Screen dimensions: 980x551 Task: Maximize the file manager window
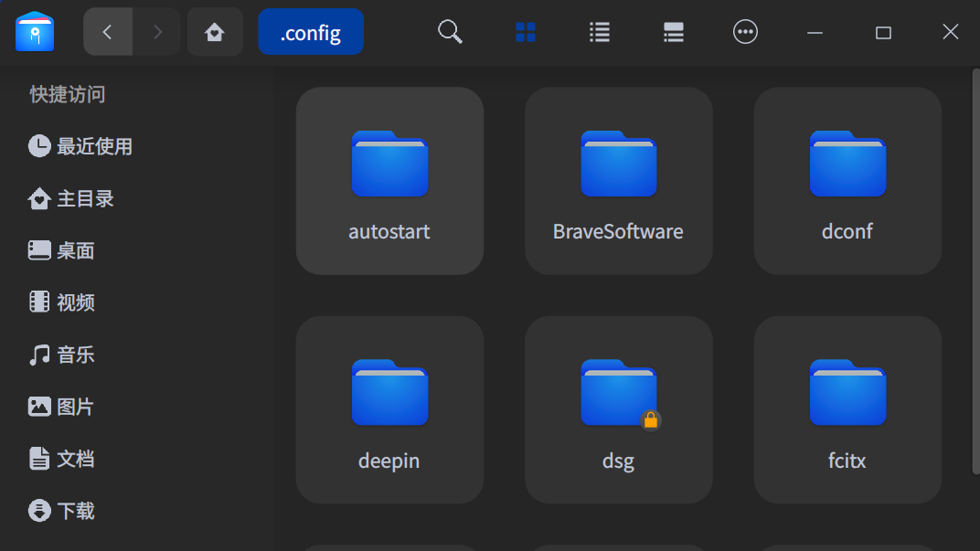(883, 33)
